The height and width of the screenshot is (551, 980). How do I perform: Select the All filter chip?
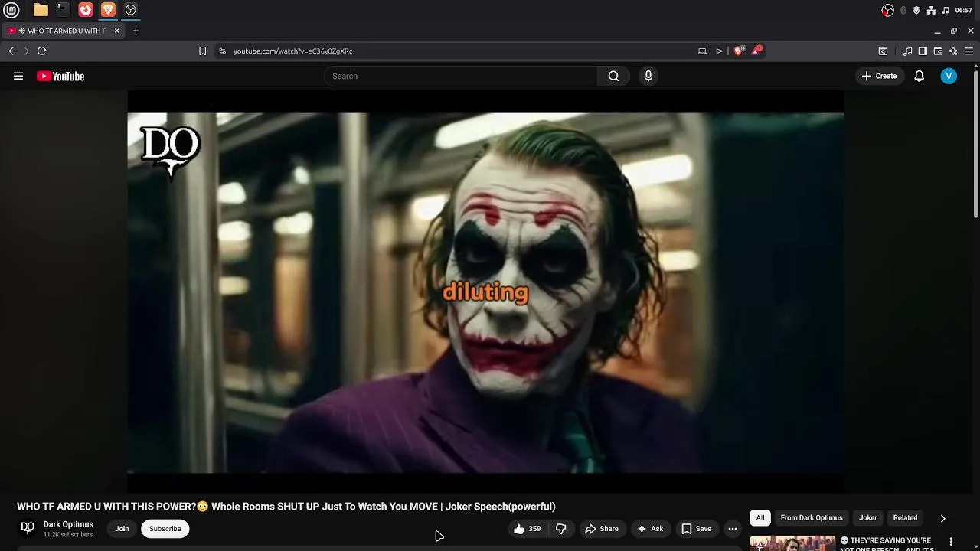(760, 518)
